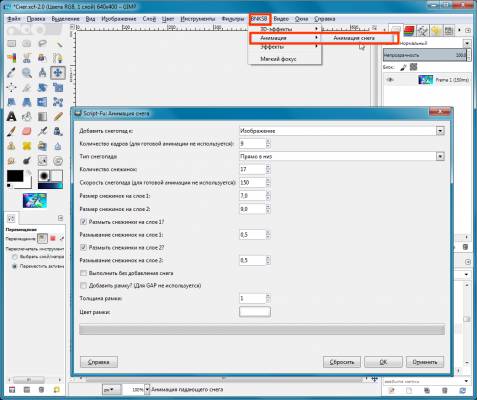The image size is (477, 400).
Task: Enable 'Выполнить без добавления снега' checkbox
Action: (x=83, y=273)
